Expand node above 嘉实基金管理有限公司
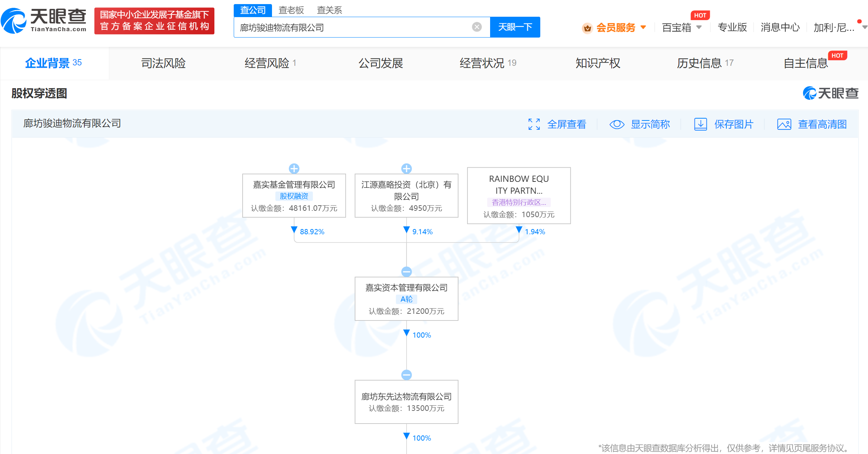Viewport: 868px width, 454px height. pyautogui.click(x=294, y=169)
